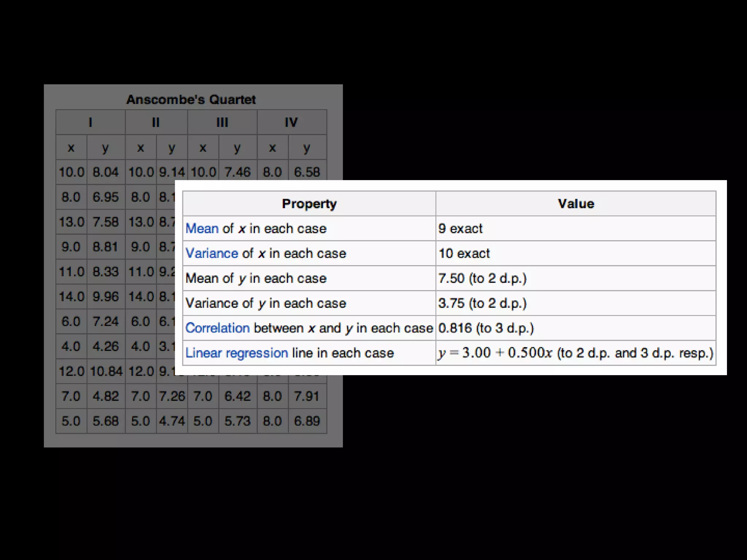Select the '10 exact' value cell

pyautogui.click(x=464, y=253)
